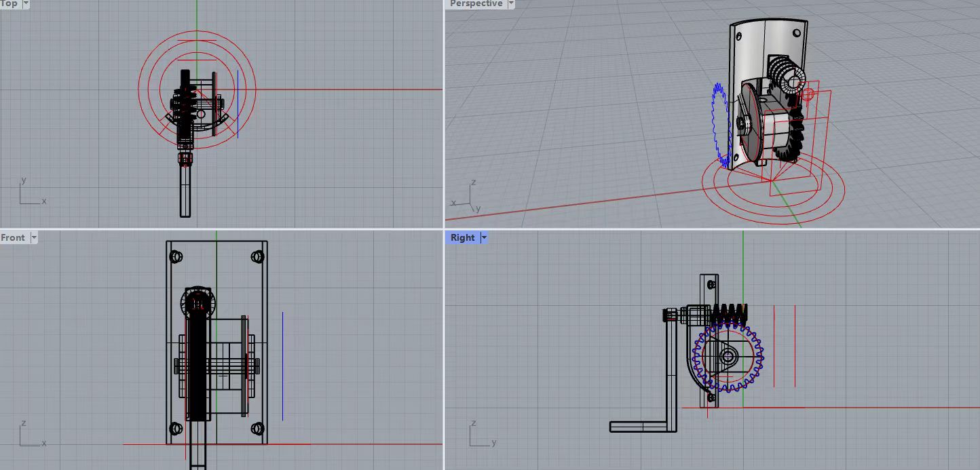Select the blue vertical line in Front view

pos(282,366)
